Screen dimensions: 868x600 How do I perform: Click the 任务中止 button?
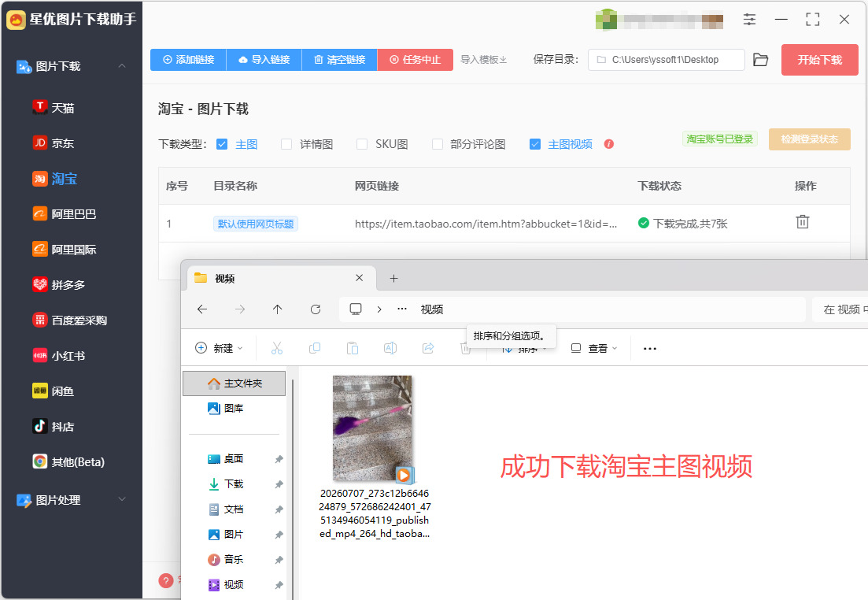click(416, 59)
